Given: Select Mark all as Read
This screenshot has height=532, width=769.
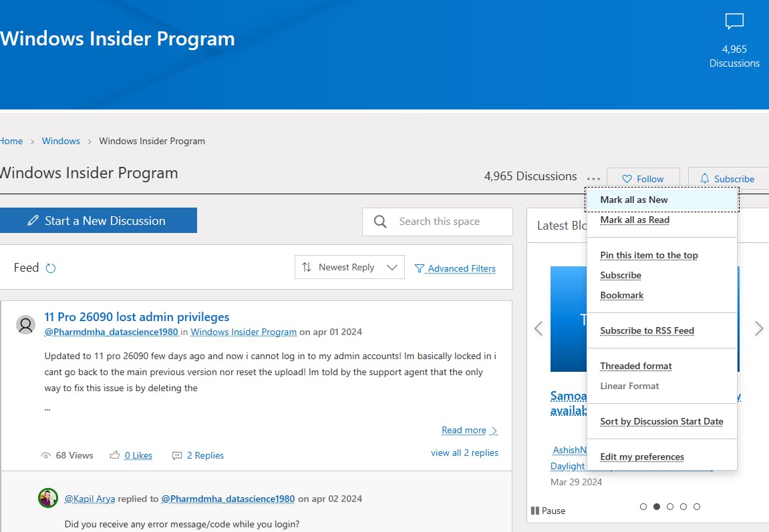Looking at the screenshot, I should pos(635,220).
